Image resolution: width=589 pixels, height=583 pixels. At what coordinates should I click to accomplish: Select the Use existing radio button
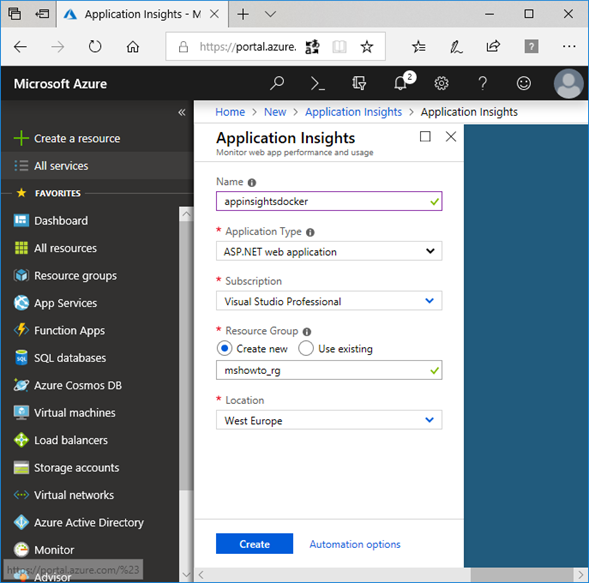tap(306, 348)
